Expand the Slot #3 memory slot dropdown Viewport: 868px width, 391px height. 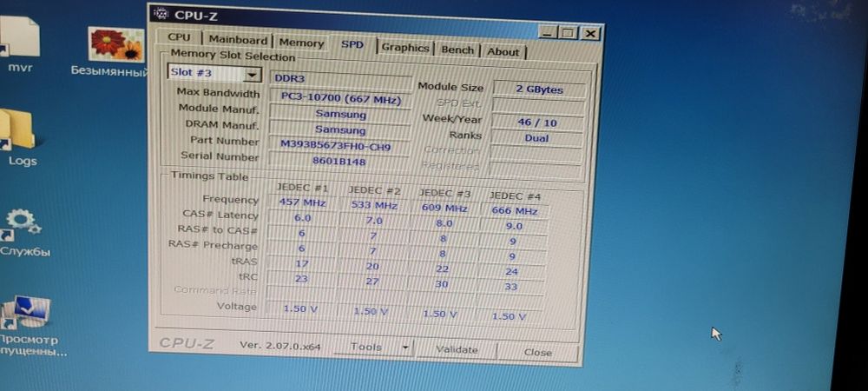click(x=253, y=75)
